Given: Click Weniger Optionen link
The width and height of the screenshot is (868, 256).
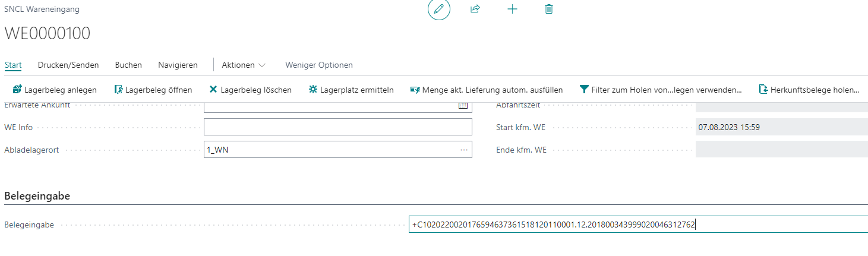Looking at the screenshot, I should [319, 65].
